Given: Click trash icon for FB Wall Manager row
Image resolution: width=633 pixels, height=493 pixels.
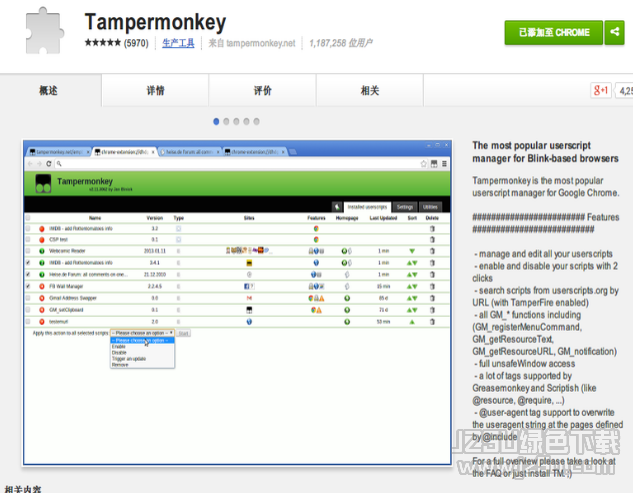Looking at the screenshot, I should tap(432, 286).
